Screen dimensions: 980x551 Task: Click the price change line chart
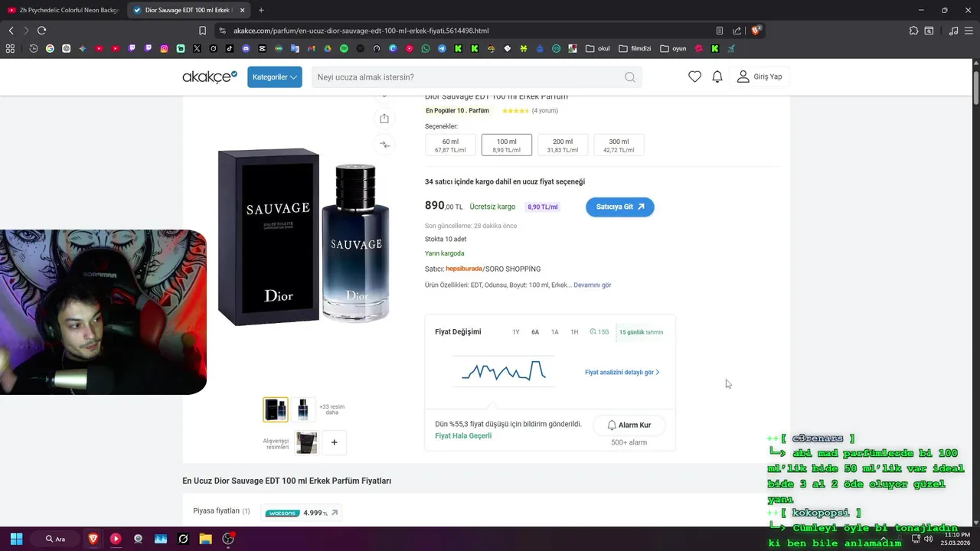click(x=504, y=371)
